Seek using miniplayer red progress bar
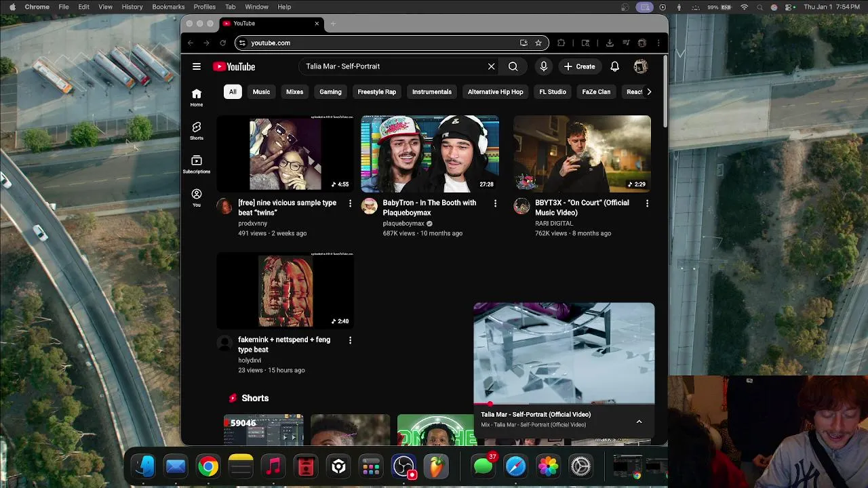Viewport: 868px width, 488px height. point(564,404)
